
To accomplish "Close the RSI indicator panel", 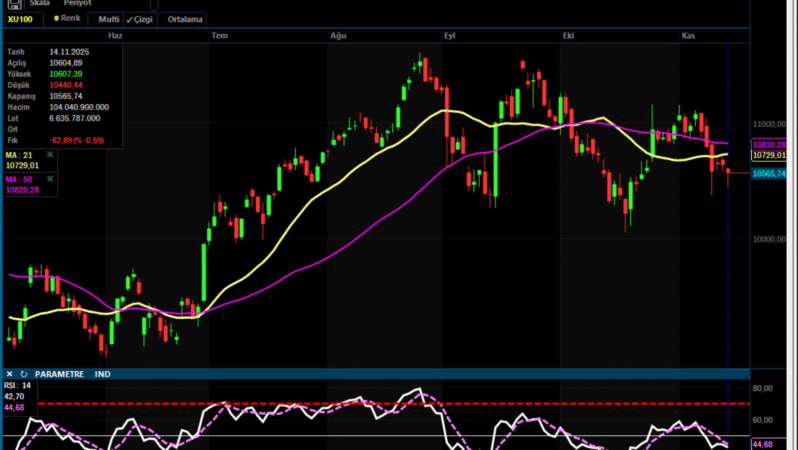I will click(9, 374).
